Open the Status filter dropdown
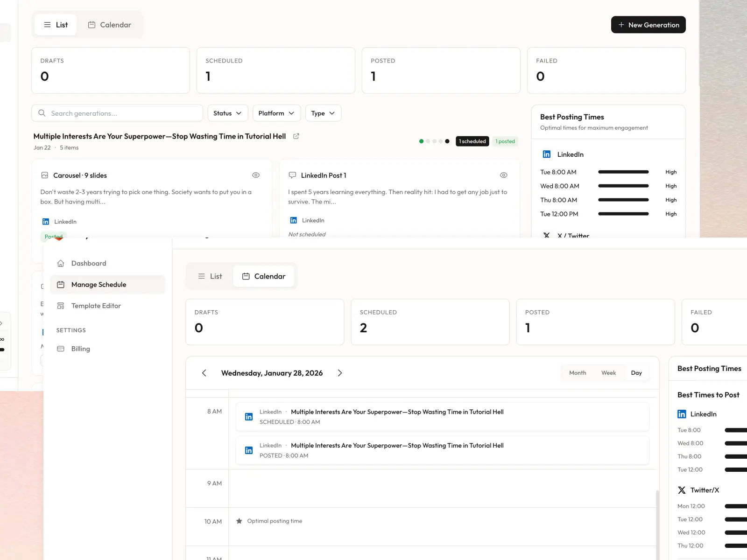This screenshot has width=747, height=560. 227,113
